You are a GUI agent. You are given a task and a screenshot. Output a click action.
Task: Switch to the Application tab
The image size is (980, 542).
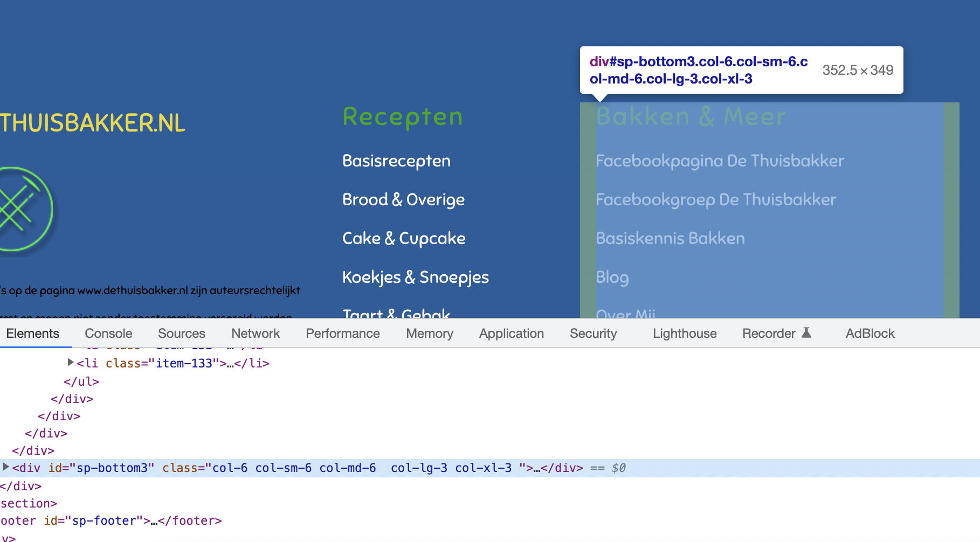click(x=510, y=333)
